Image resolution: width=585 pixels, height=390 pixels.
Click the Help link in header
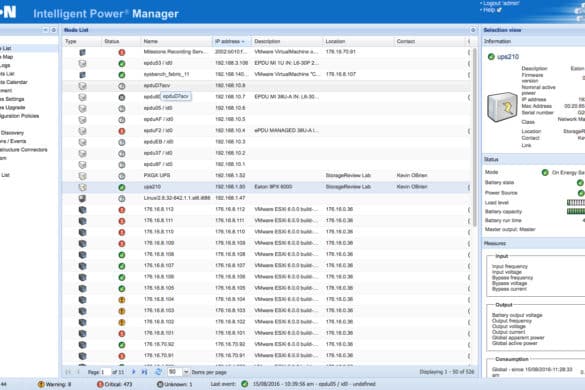click(489, 10)
